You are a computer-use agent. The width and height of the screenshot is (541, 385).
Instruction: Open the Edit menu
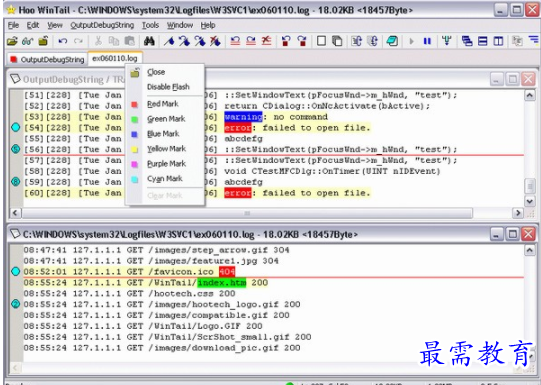(33, 25)
